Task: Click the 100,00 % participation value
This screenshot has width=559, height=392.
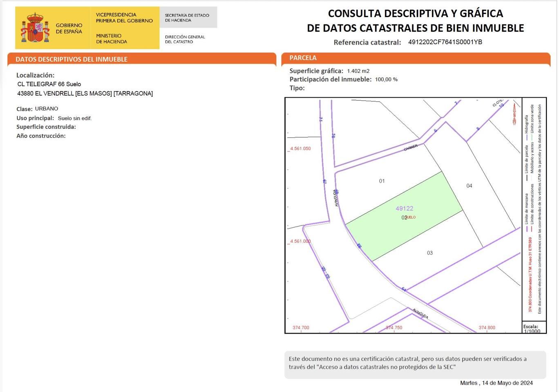Action: pos(386,80)
